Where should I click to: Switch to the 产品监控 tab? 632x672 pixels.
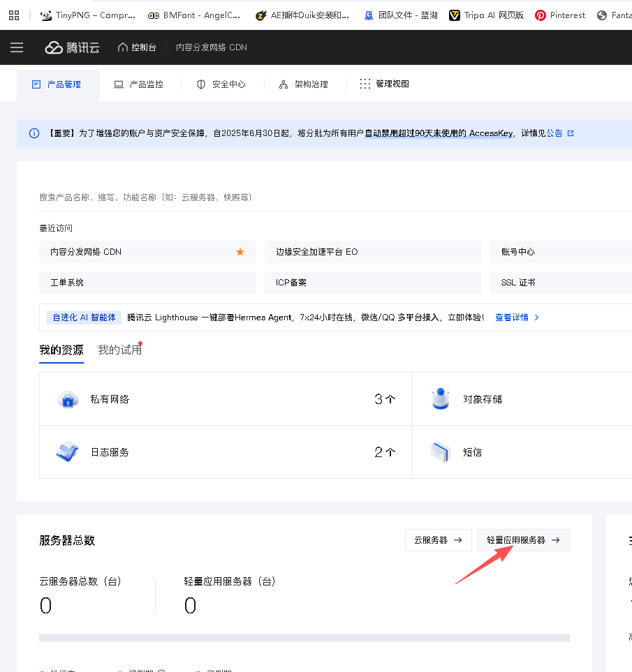coord(138,84)
